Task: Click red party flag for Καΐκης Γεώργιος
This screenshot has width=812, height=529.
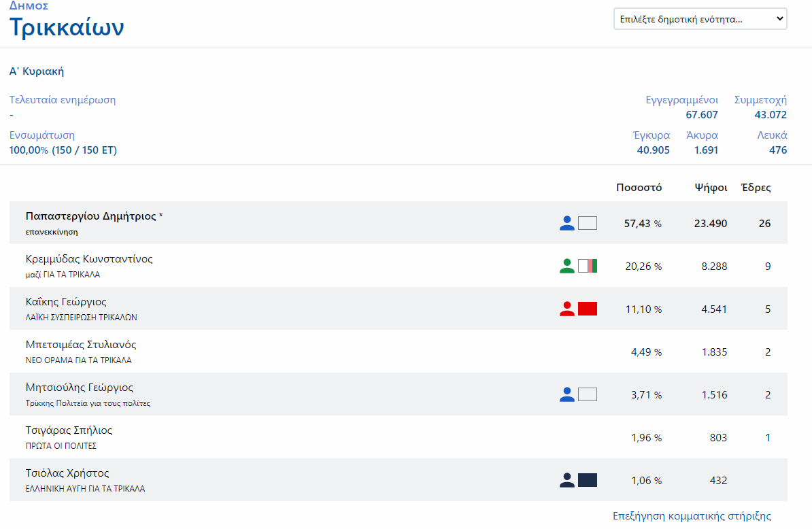Action: (x=588, y=309)
